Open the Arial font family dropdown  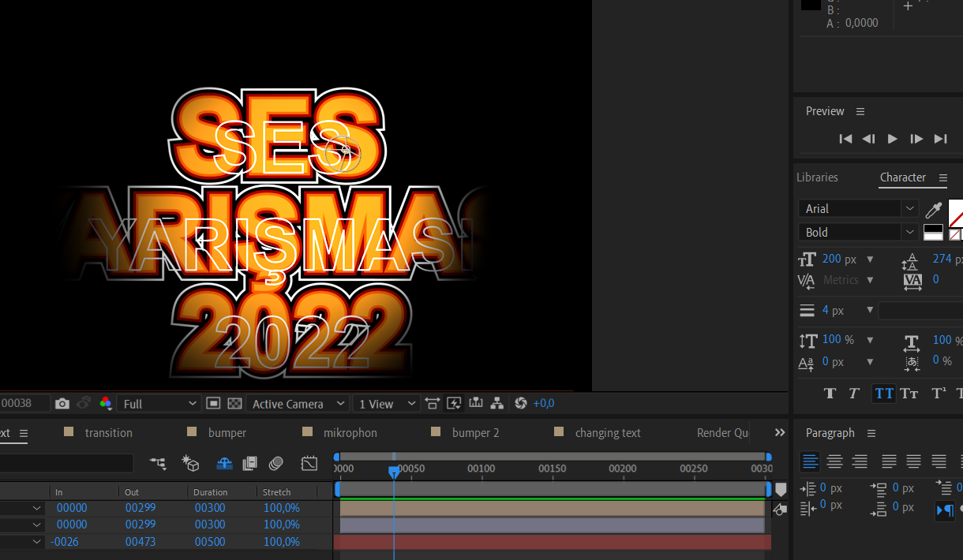859,209
